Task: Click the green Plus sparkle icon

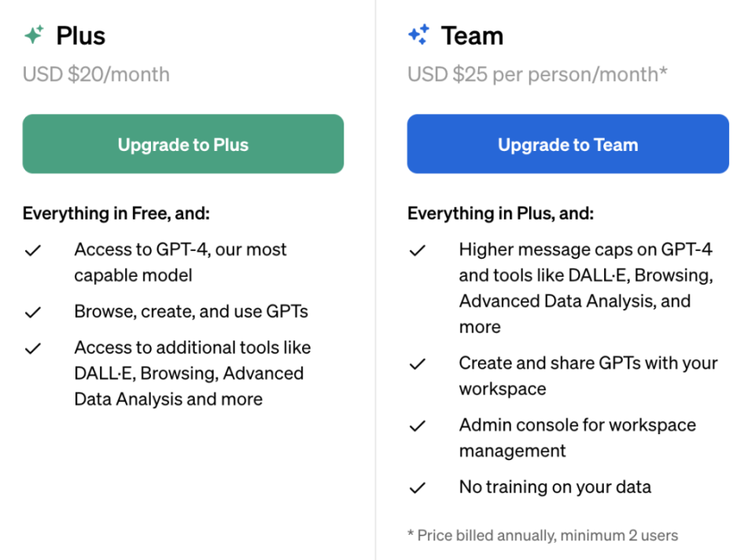Action: (34, 35)
